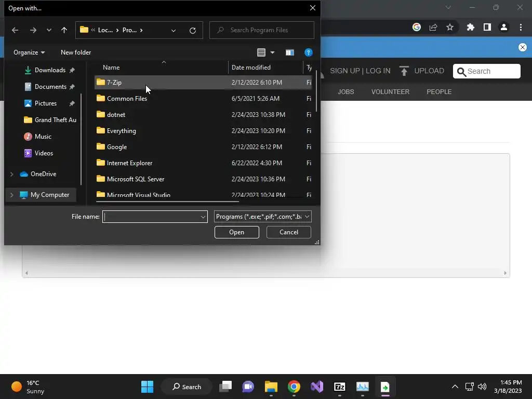Screen dimensions: 532x399
Task: Open the weather widget showing 16°C Sunny
Action: tap(28, 387)
